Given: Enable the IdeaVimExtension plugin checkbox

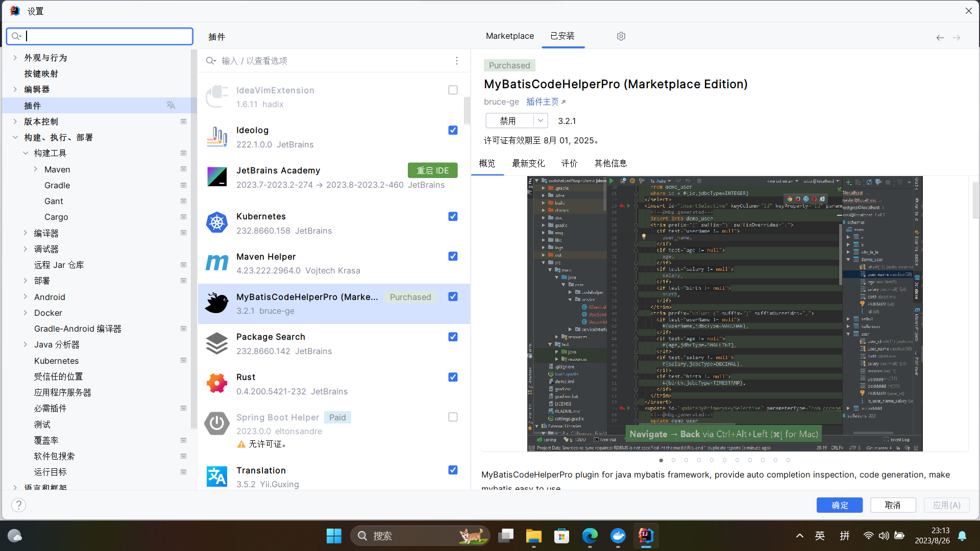Looking at the screenshot, I should 453,90.
